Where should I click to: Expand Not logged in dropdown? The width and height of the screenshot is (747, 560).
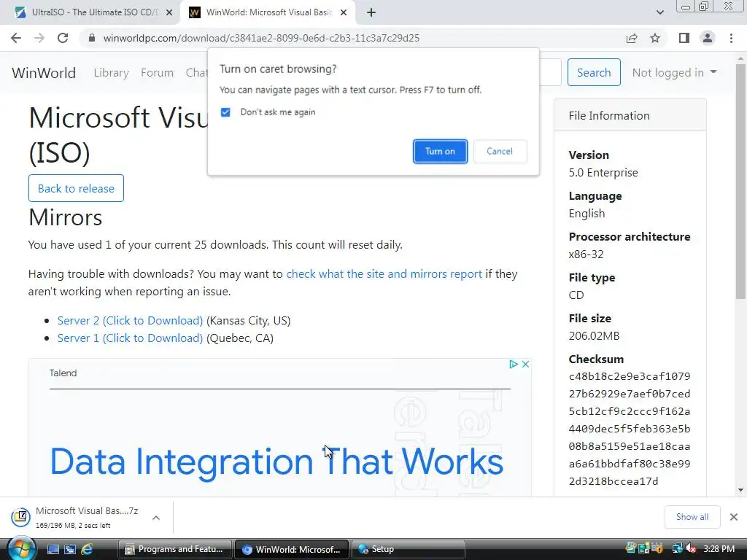[674, 72]
